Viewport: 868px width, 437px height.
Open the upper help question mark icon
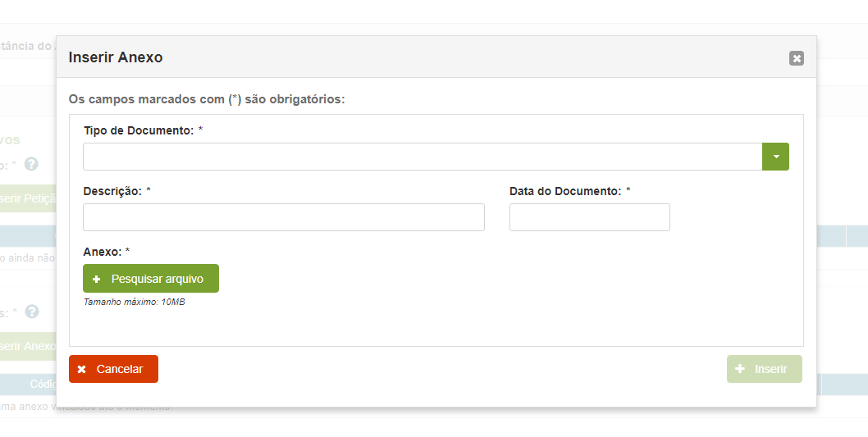[x=32, y=164]
